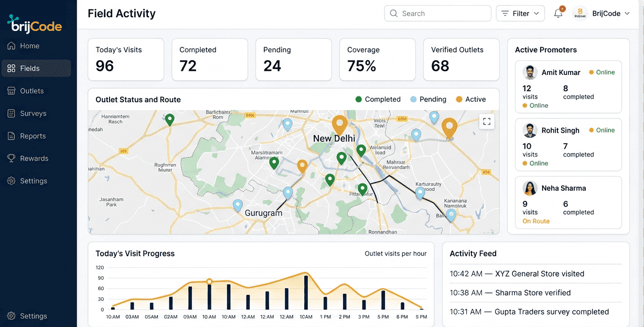Click the Settings gear below Rewards
The width and height of the screenshot is (644, 327).
coord(11,181)
